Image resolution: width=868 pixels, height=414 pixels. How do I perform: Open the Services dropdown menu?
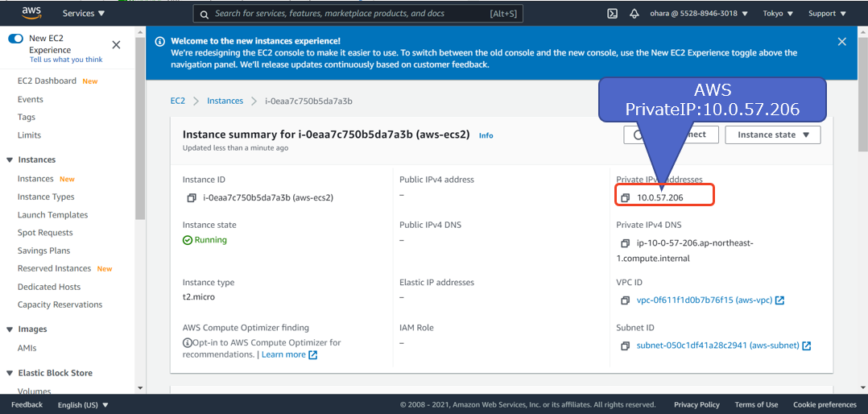click(84, 13)
